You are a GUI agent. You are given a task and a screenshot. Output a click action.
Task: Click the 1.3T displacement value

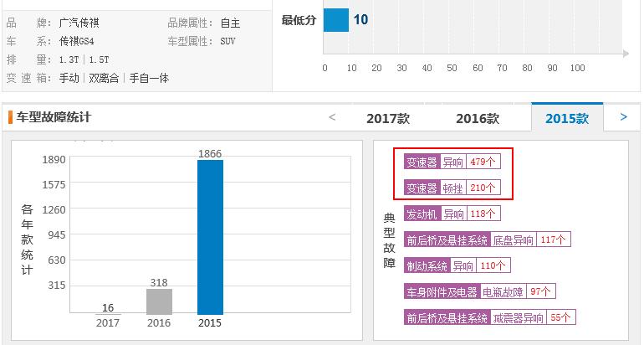point(69,59)
